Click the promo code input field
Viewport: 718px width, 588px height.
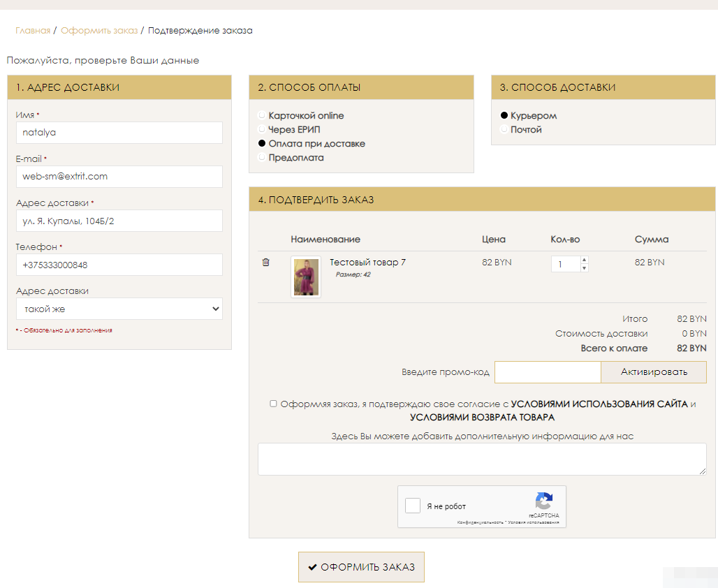(547, 372)
